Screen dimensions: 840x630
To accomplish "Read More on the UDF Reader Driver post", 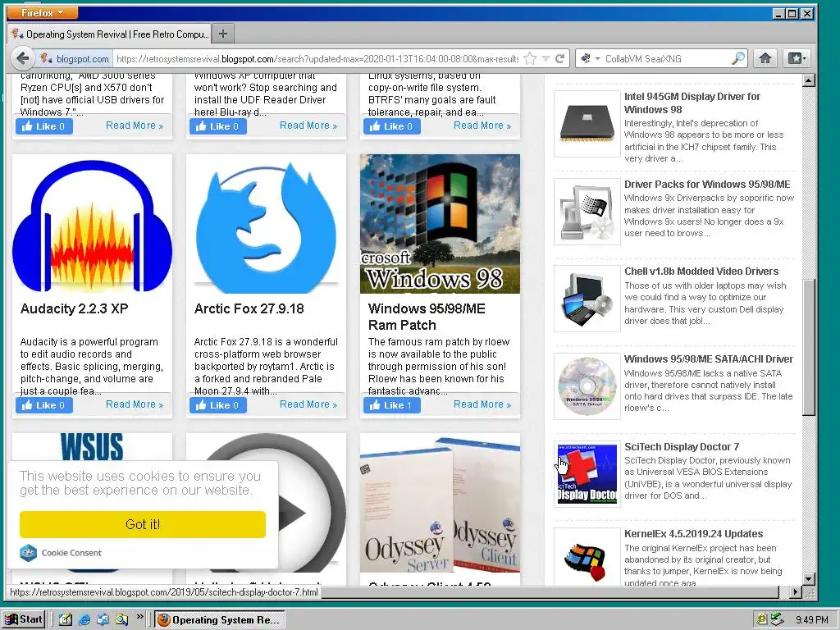I will point(308,126).
